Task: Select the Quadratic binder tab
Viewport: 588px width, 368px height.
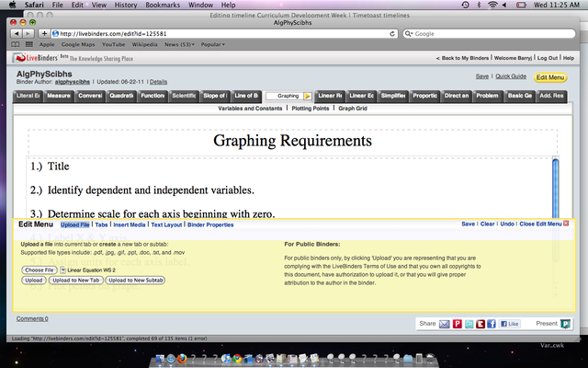Action: [x=121, y=96]
